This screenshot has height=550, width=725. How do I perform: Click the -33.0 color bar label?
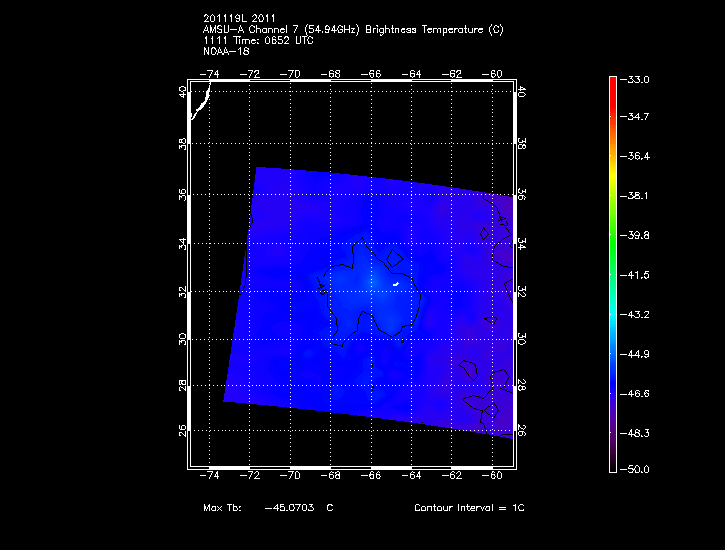coord(636,79)
